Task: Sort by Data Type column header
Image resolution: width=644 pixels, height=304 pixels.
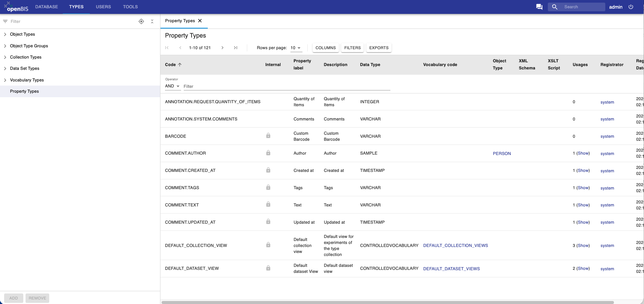Action: (370, 65)
